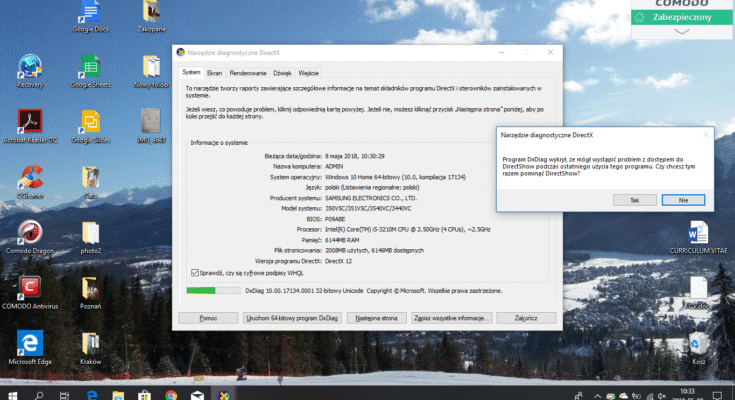Open Chrome from the taskbar
This screenshot has height=400, width=735.
171,395
